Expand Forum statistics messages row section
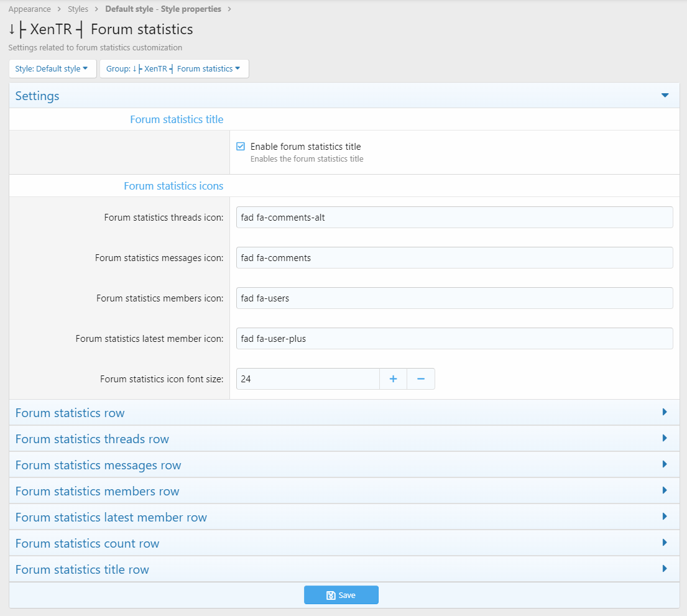Screen dimensions: 687x616 coord(665,464)
